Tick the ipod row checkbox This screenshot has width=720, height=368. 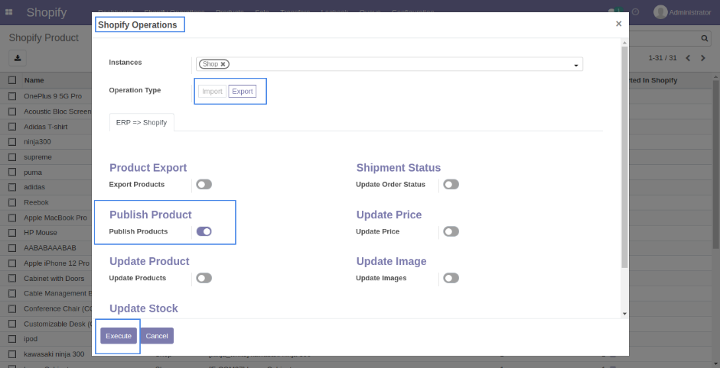pyautogui.click(x=12, y=339)
